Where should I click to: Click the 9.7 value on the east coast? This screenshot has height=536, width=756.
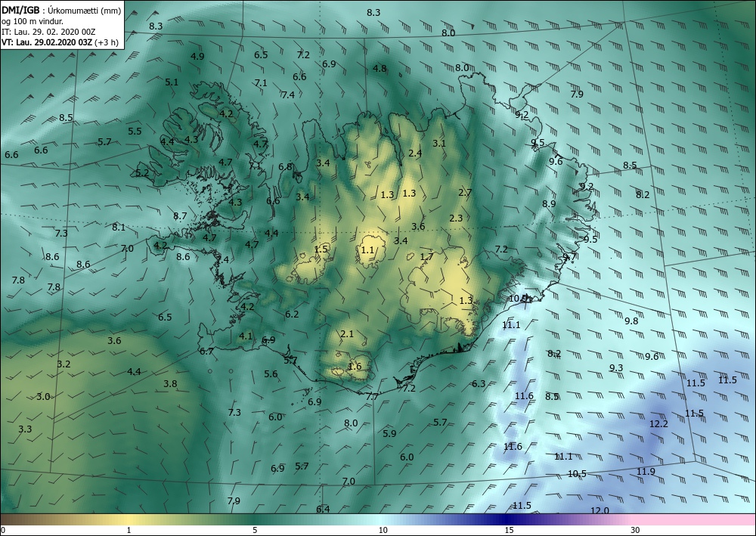[569, 256]
